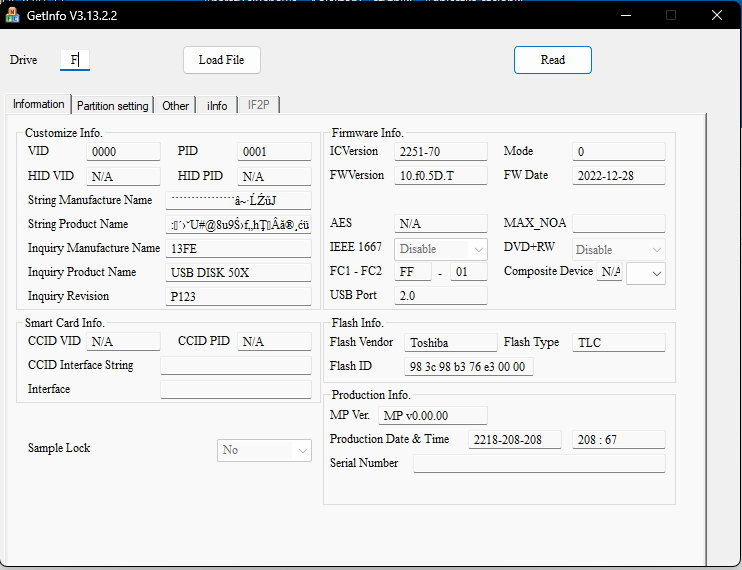This screenshot has height=570, width=742.
Task: Click the Inquiry Manufacture Name field 13FE
Action: 238,249
